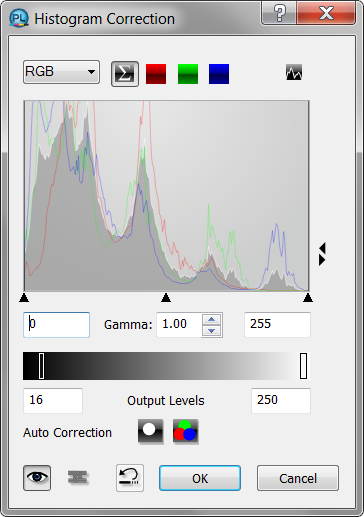364x517 pixels.
Task: Click the left-pointing collapse arrow beside histogram
Action: point(322,248)
